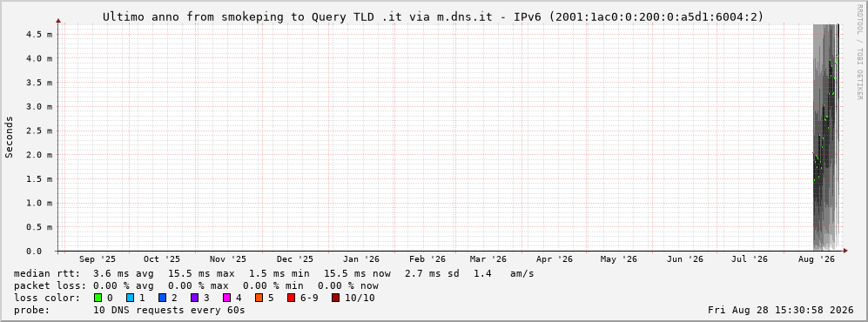Viewport: 868px width, 322px height.
Task: Click the purple loss color 3 swatch
Action: 194,299
